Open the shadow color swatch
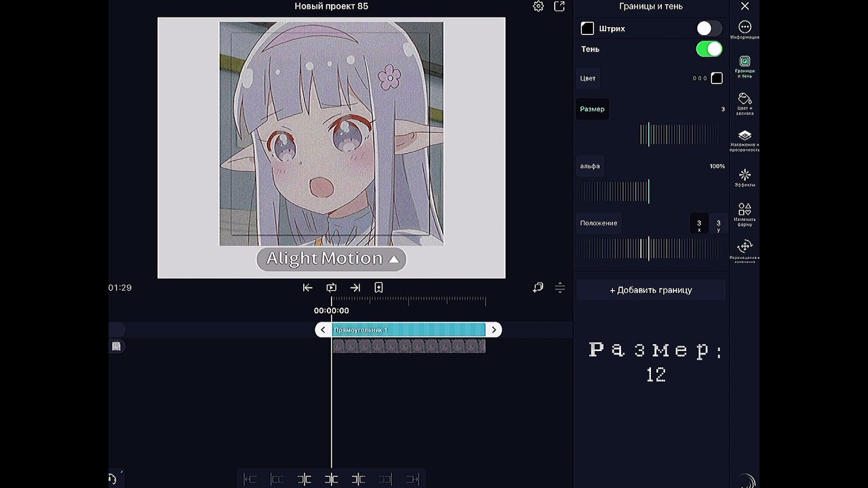Image resolution: width=868 pixels, height=488 pixels. point(717,79)
